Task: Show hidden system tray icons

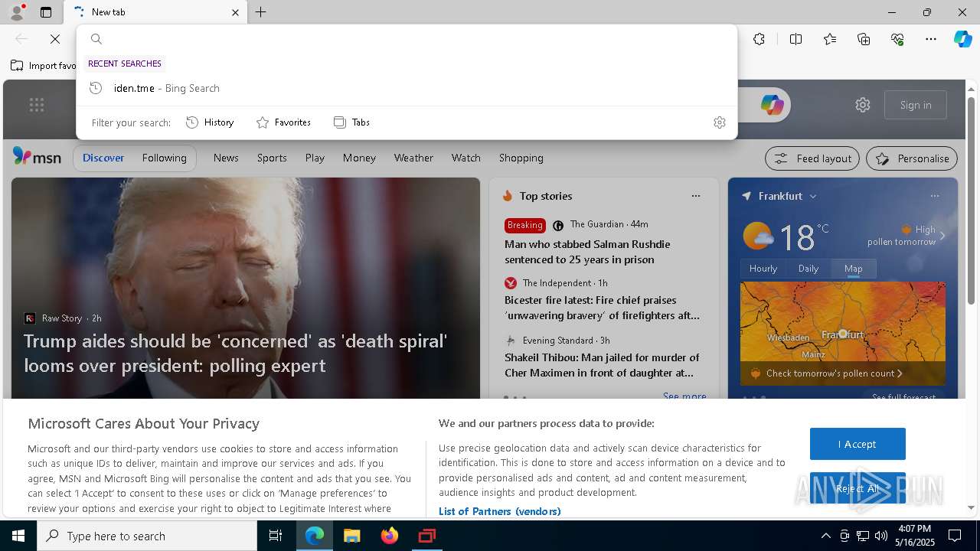Action: pyautogui.click(x=825, y=536)
